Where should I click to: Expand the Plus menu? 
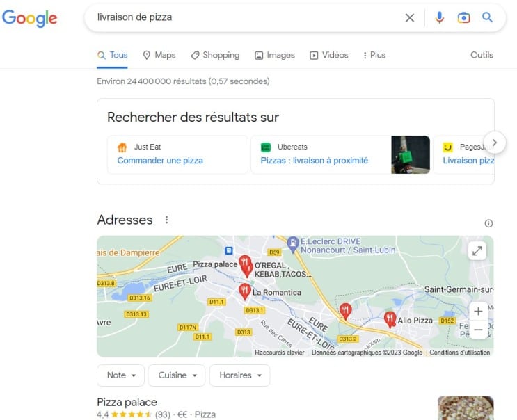pyautogui.click(x=374, y=55)
